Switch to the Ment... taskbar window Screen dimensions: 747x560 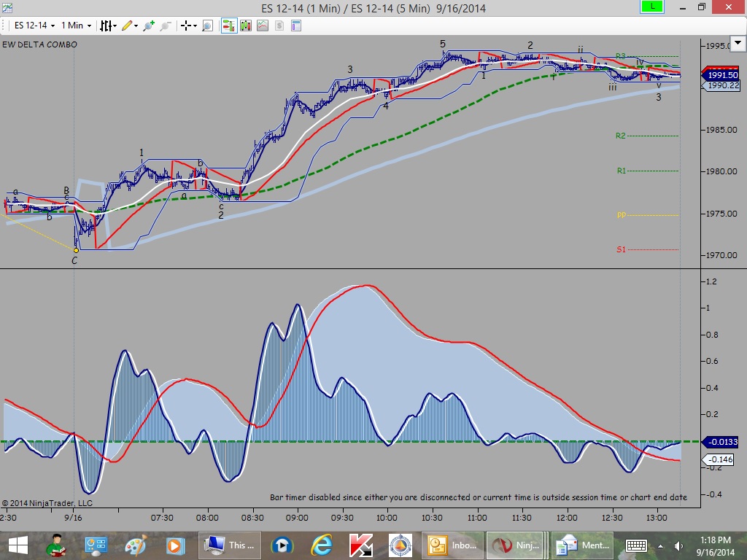pos(581,545)
